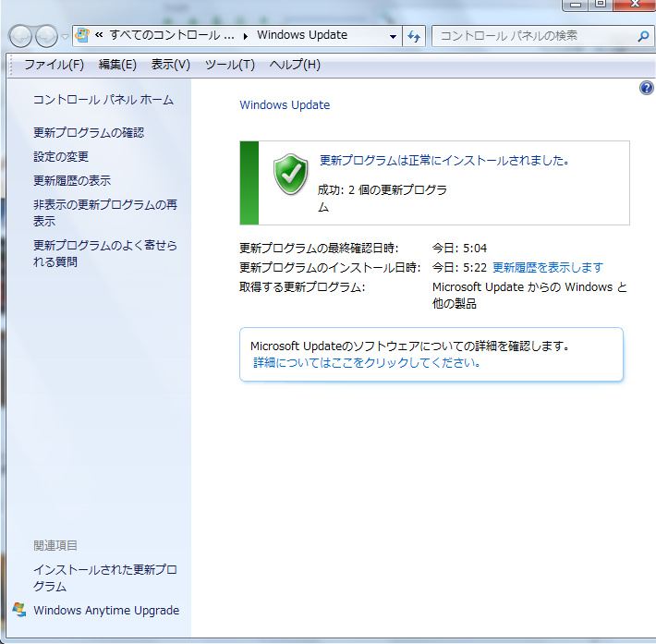Open the 表示(V) menu
The image size is (656, 644).
(x=170, y=65)
